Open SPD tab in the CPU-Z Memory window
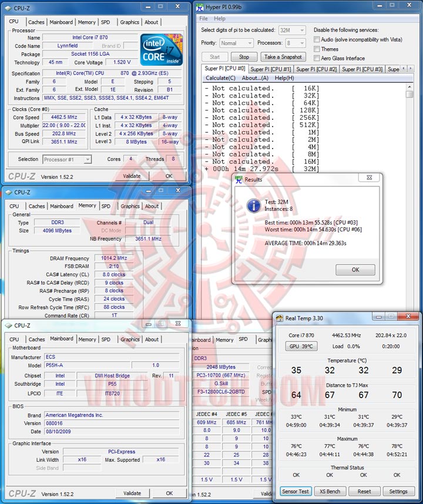Viewport: 423px width, 504px height. (x=106, y=206)
